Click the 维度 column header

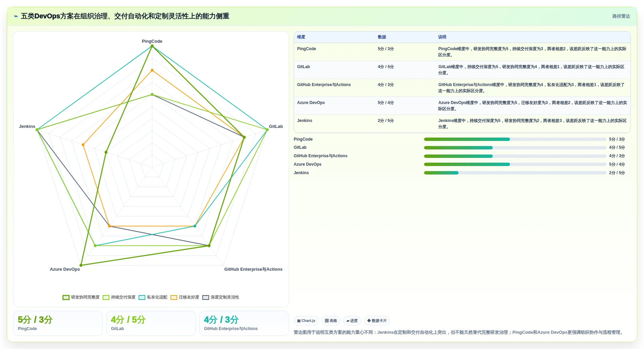[x=301, y=37]
